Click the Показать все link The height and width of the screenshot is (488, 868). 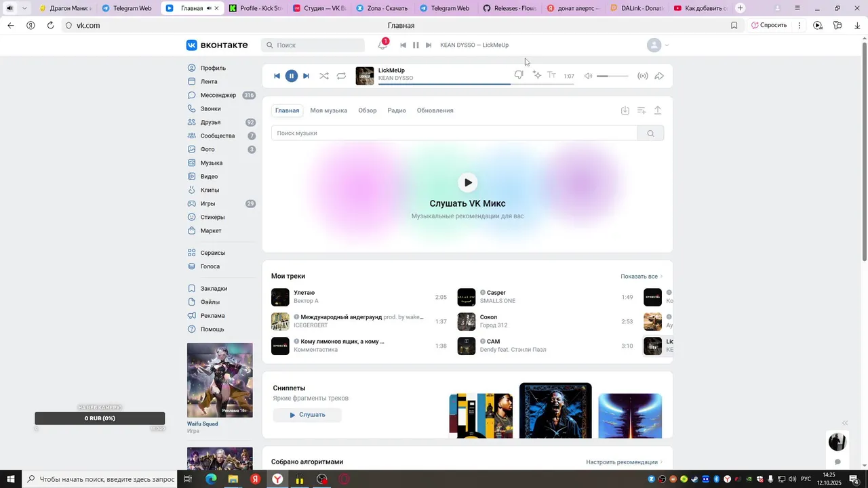(642, 277)
